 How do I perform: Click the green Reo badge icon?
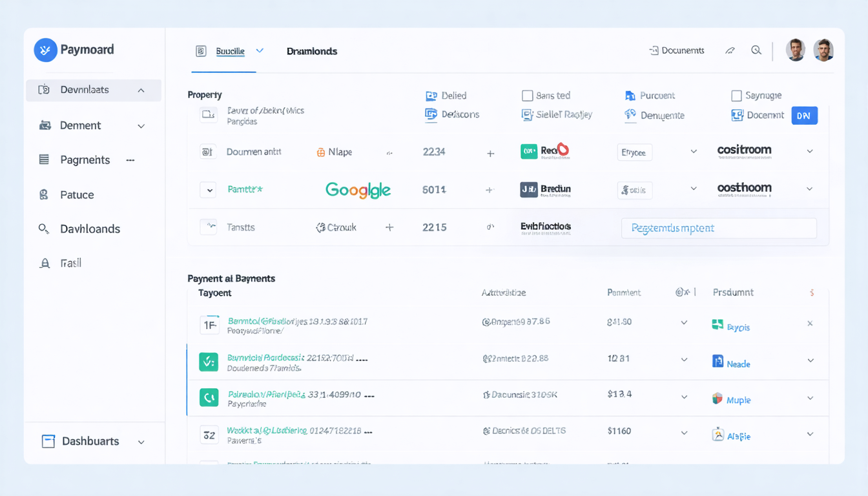pos(529,151)
